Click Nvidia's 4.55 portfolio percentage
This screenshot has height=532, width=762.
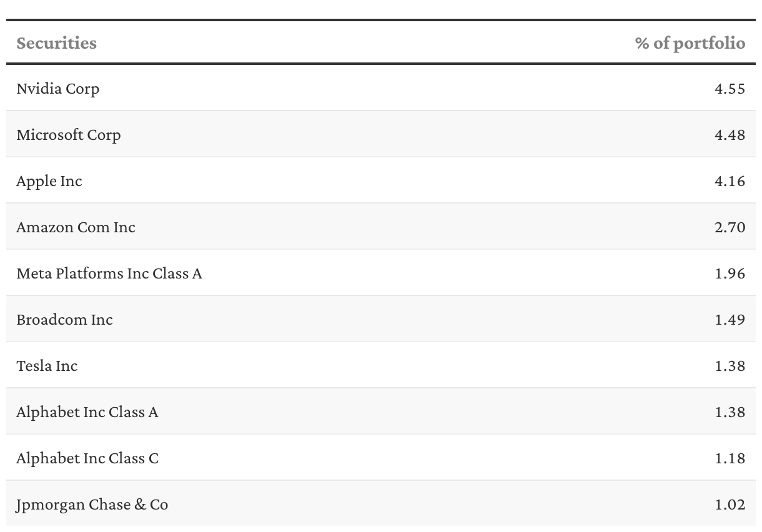click(730, 89)
